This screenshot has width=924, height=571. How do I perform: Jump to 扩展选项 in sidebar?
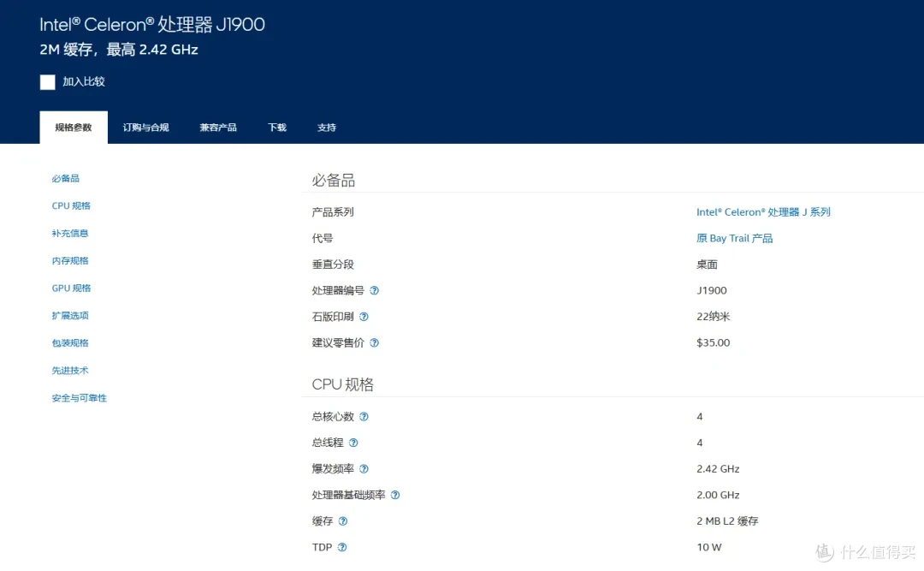click(x=70, y=316)
